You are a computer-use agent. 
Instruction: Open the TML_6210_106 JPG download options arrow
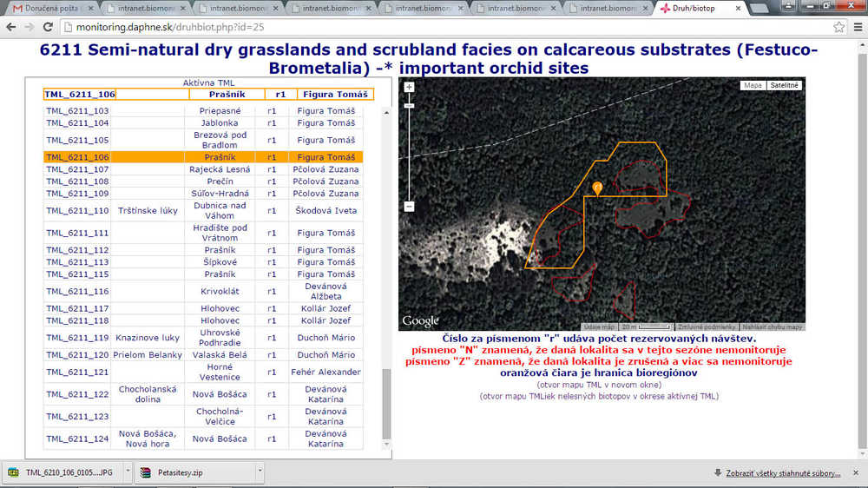128,472
